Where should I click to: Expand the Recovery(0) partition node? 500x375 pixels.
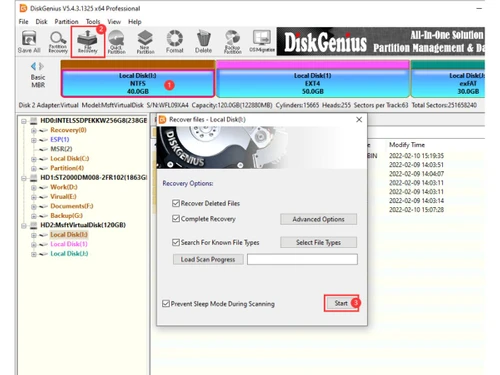pos(34,130)
